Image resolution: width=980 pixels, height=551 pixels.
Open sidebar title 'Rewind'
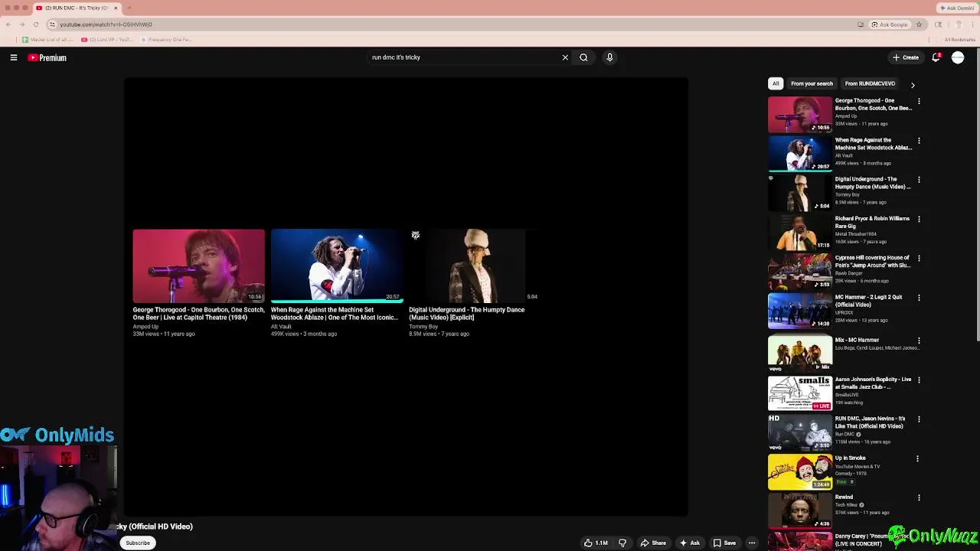[844, 497]
